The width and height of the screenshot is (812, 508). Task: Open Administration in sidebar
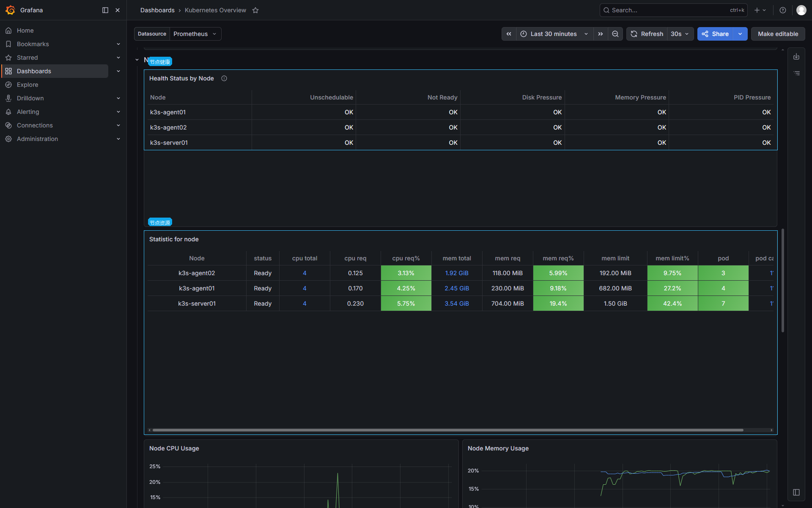pyautogui.click(x=37, y=139)
